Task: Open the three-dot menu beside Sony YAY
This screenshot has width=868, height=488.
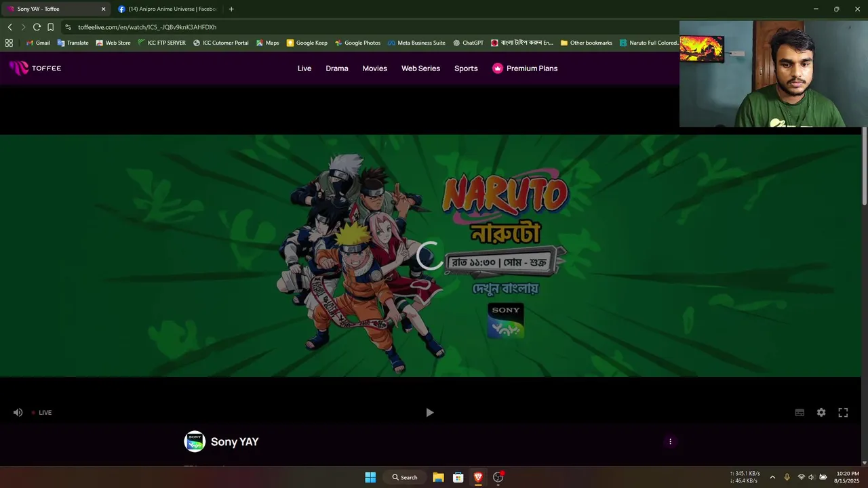Action: point(670,441)
